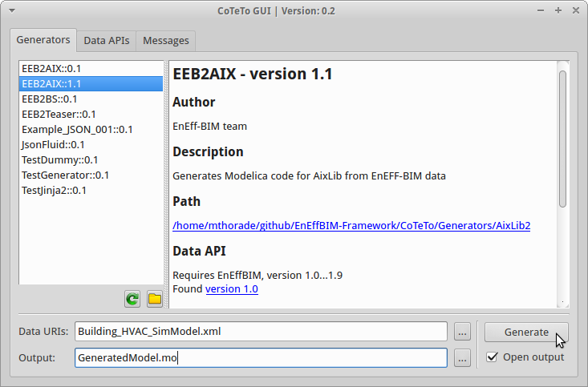Minimize the CoTeTo GUI window
Viewport: 588px width, 387px height.
(541, 11)
